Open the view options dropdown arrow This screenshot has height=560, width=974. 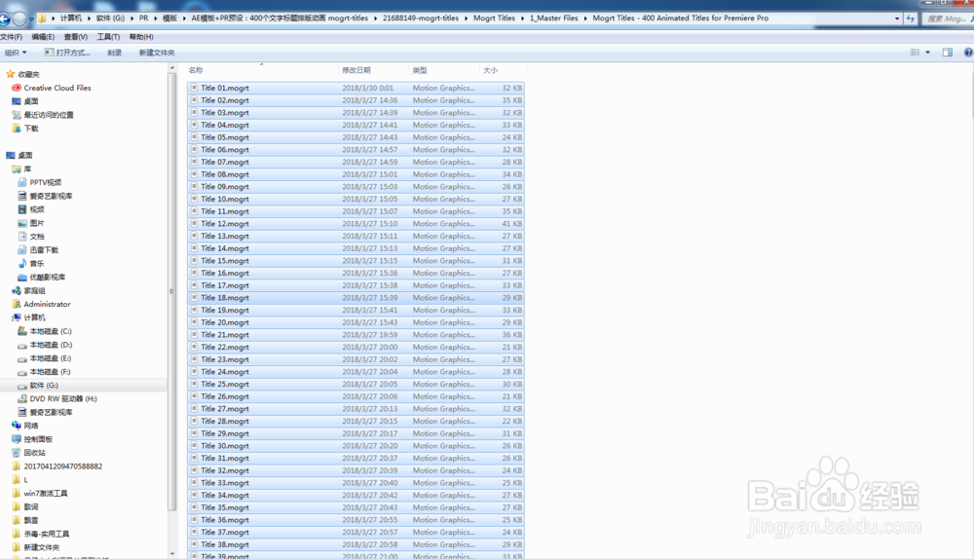[x=928, y=53]
